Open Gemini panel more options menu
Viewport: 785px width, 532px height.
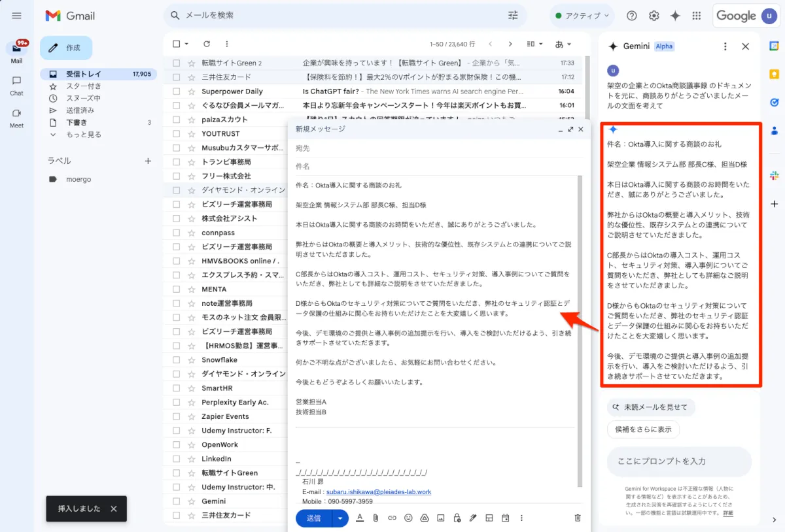[725, 46]
